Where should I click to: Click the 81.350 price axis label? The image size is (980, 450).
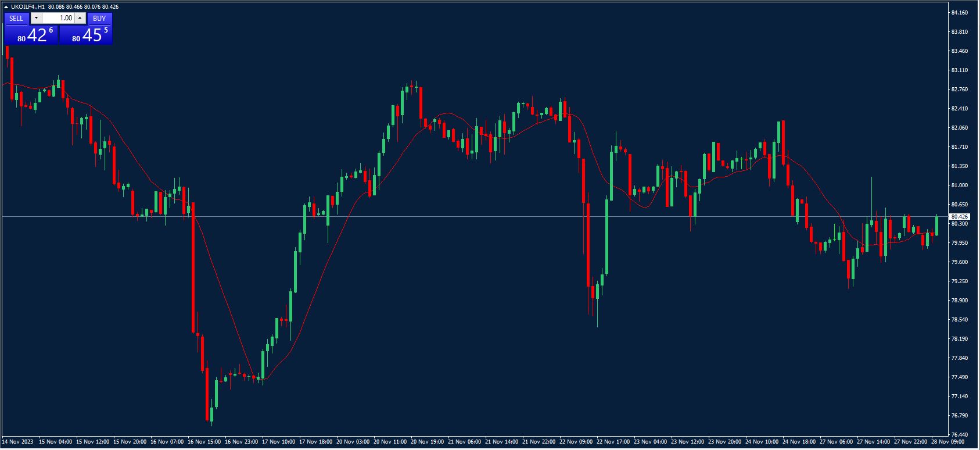click(x=960, y=166)
